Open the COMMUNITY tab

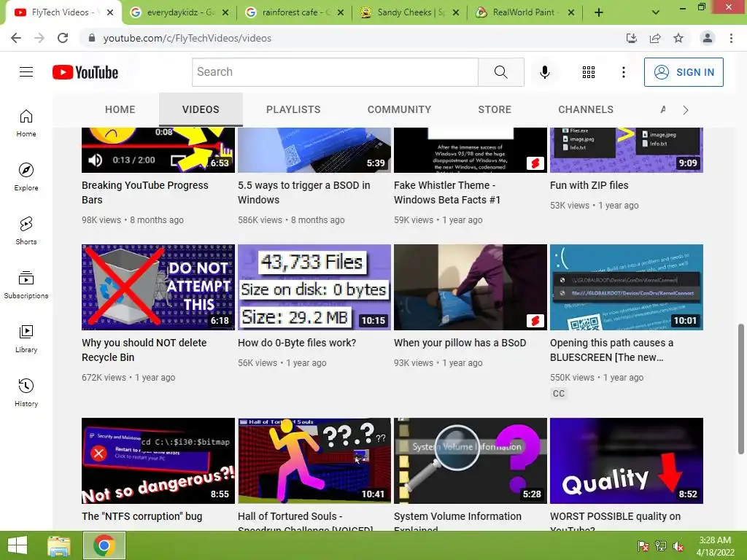pos(399,109)
